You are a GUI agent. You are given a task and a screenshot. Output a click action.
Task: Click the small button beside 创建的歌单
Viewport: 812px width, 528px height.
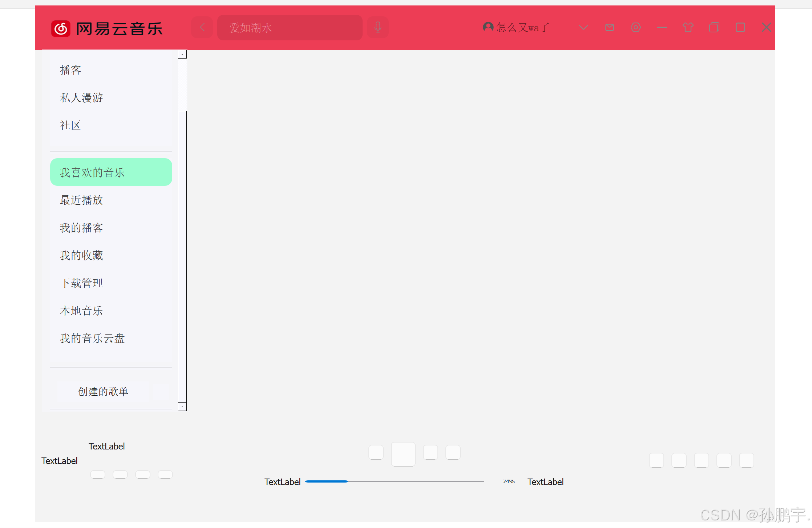click(x=161, y=392)
